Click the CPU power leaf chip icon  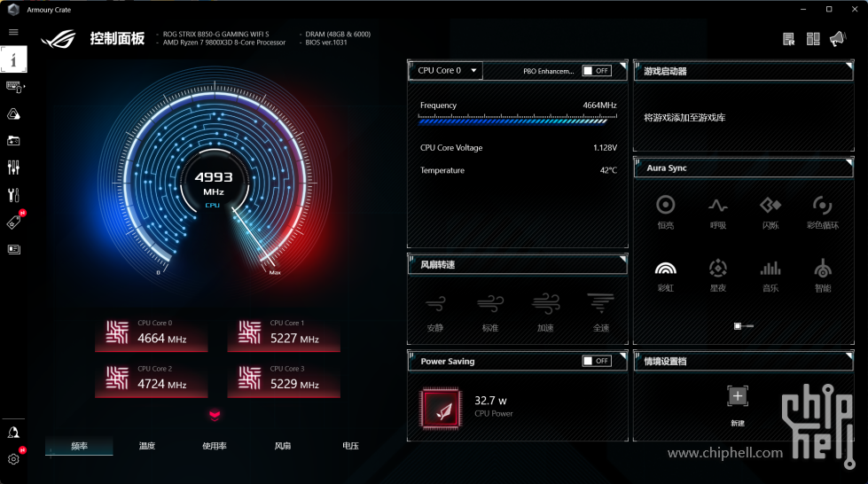pyautogui.click(x=442, y=410)
